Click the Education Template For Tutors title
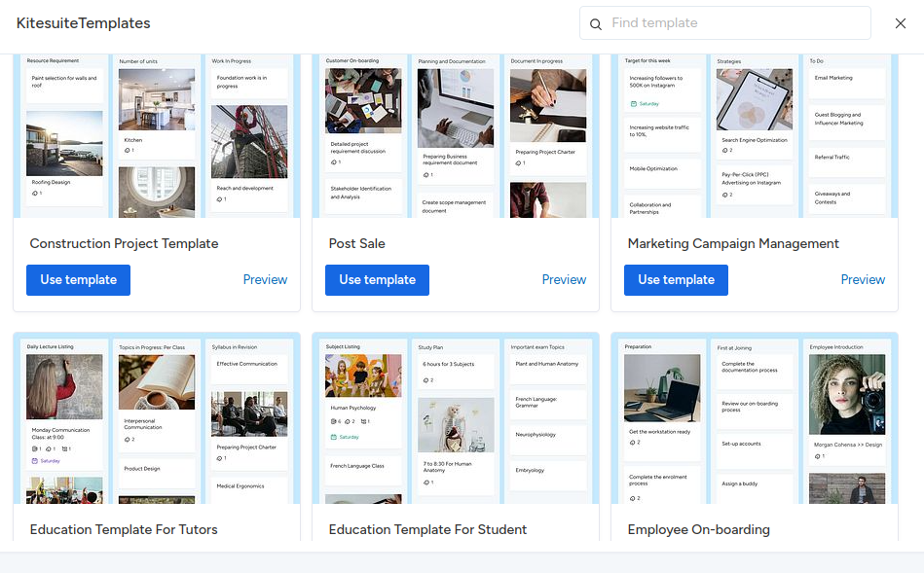924x573 pixels. click(124, 530)
